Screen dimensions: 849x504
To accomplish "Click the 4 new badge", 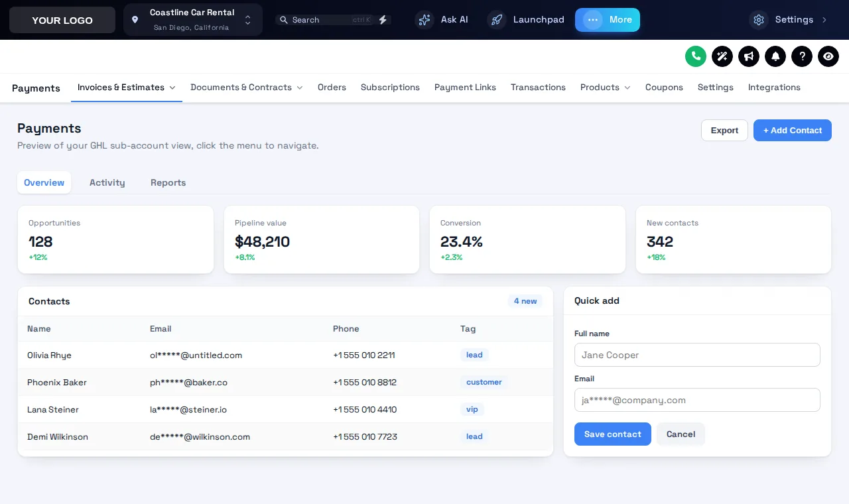I will point(525,301).
